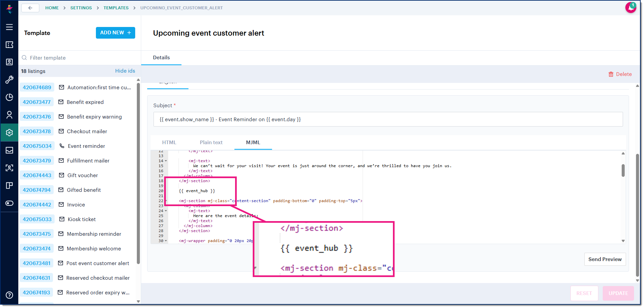Open the help question mark icon
644x308 pixels.
tap(9, 295)
